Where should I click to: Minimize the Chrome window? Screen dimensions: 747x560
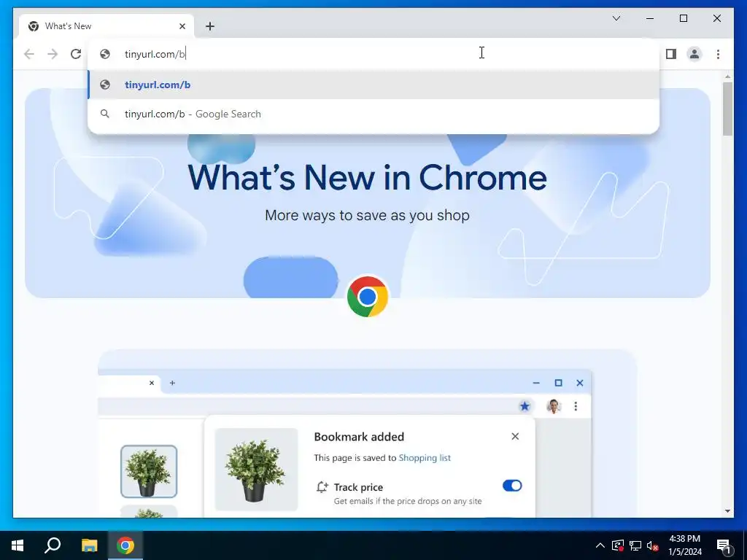[650, 18]
